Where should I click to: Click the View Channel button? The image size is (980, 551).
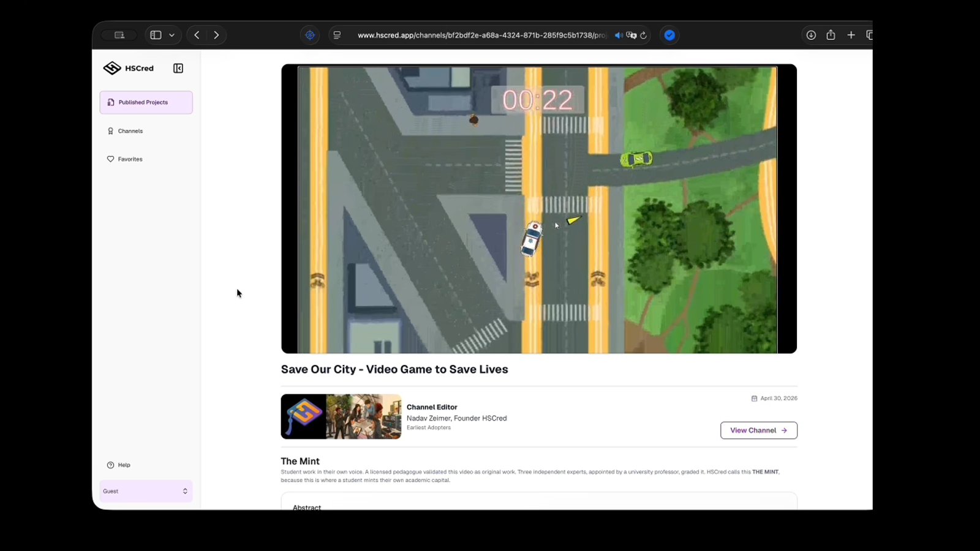[758, 430]
